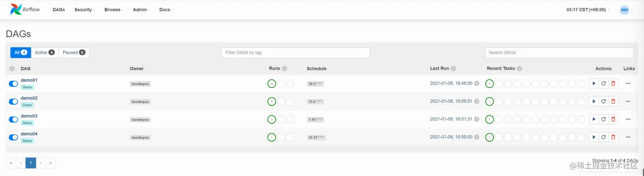644x176 pixels.
Task: Show Paused DAGs filter tab
Action: pyautogui.click(x=74, y=52)
